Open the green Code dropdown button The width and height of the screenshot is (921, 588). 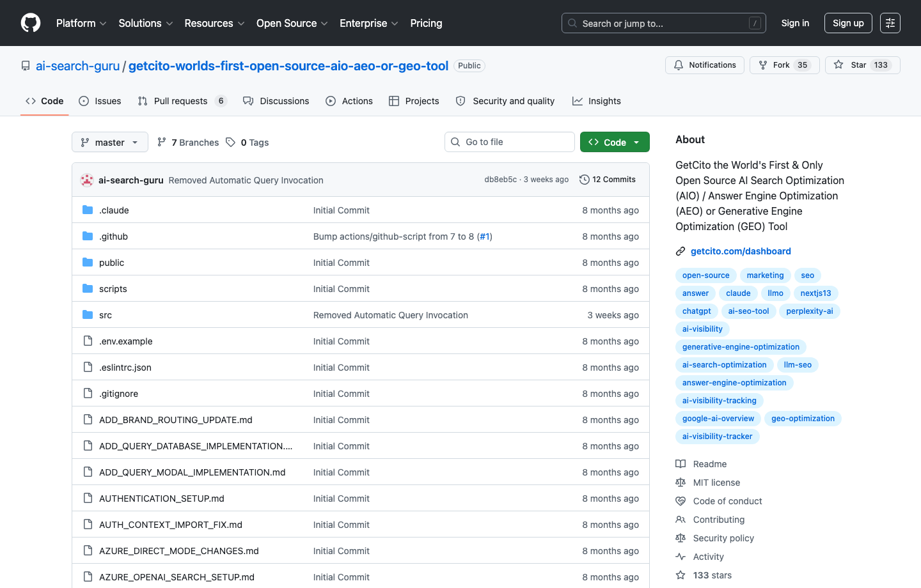615,142
